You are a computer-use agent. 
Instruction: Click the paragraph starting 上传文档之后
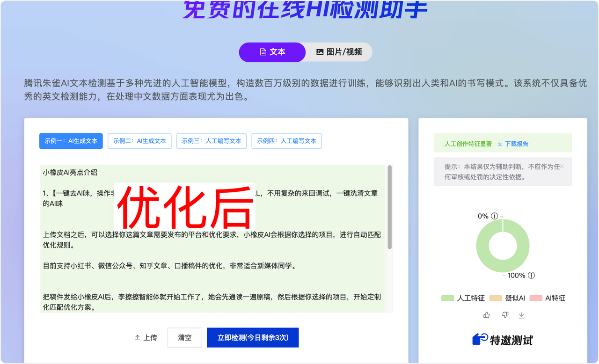click(x=212, y=240)
